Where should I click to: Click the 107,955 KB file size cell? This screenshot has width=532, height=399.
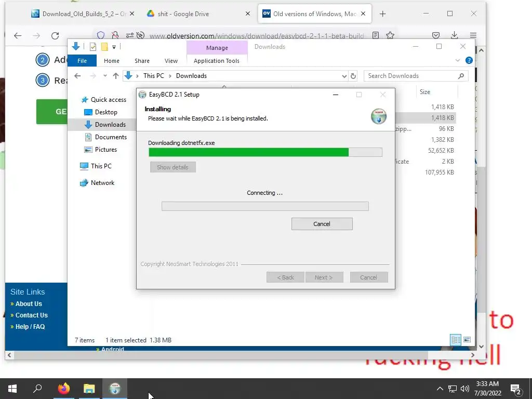point(440,172)
